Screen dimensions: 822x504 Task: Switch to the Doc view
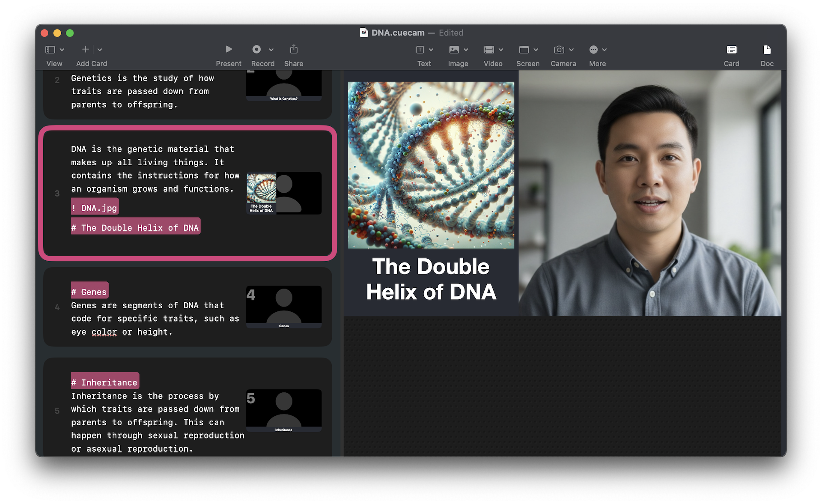(767, 56)
